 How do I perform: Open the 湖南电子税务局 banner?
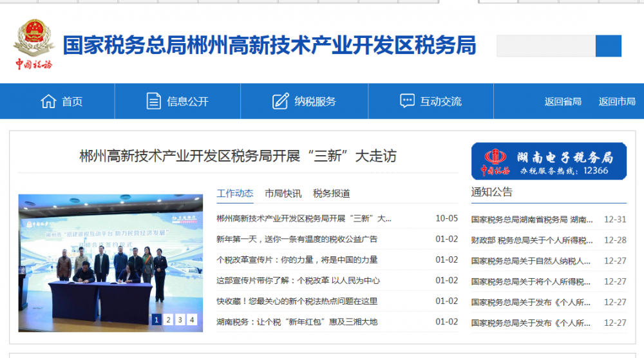549,161
